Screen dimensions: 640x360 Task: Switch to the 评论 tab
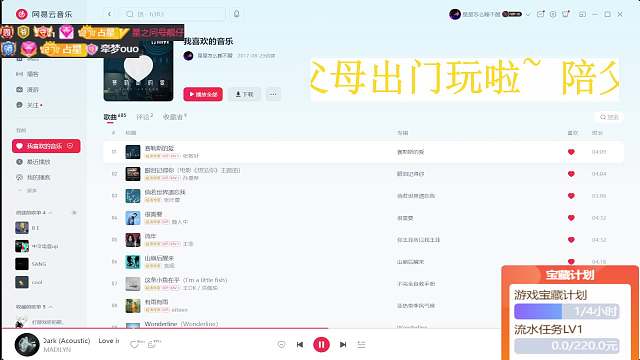(x=144, y=117)
